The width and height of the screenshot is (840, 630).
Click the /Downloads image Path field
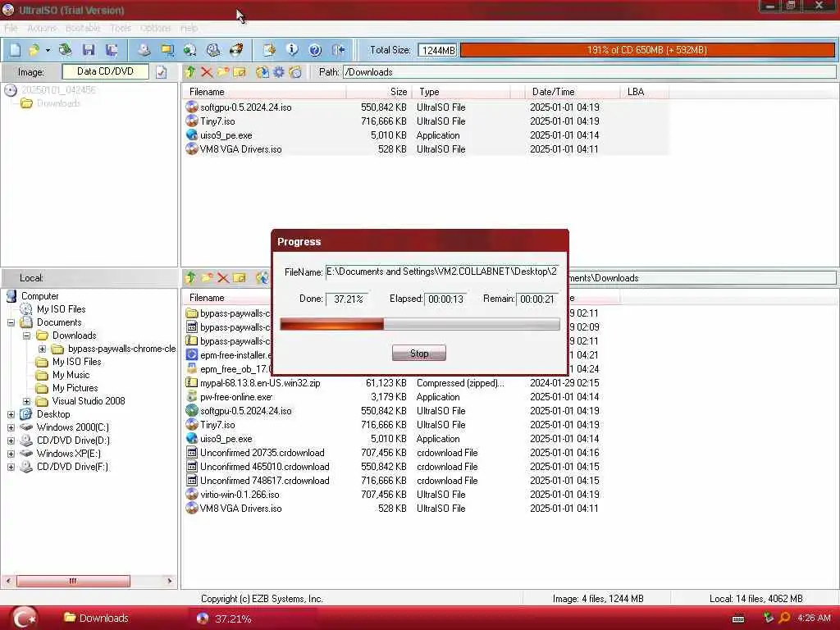coord(589,72)
